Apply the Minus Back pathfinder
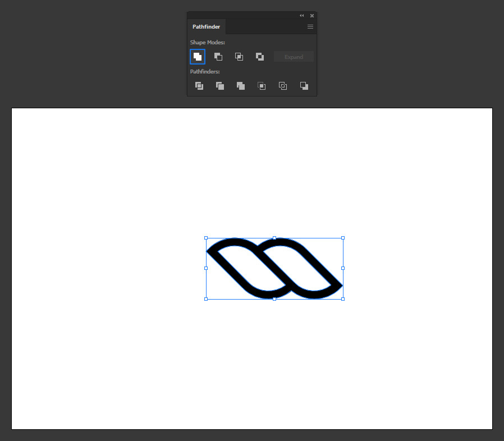The image size is (504, 441). [x=304, y=86]
